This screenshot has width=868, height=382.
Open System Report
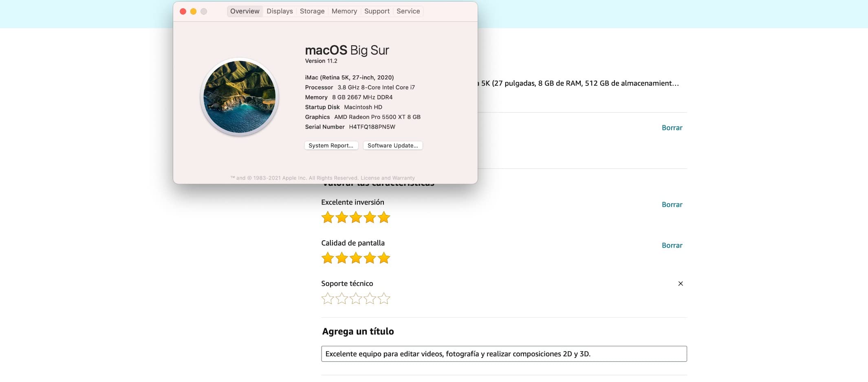click(x=331, y=145)
